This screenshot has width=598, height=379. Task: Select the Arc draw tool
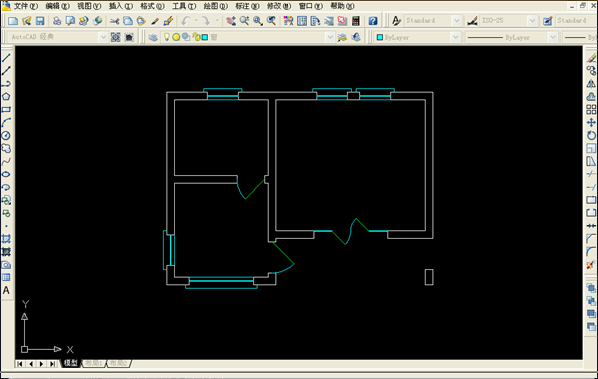tap(6, 122)
